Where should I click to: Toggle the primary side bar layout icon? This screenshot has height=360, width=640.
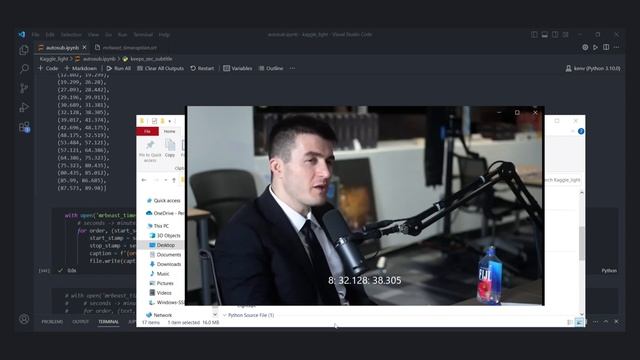534,35
